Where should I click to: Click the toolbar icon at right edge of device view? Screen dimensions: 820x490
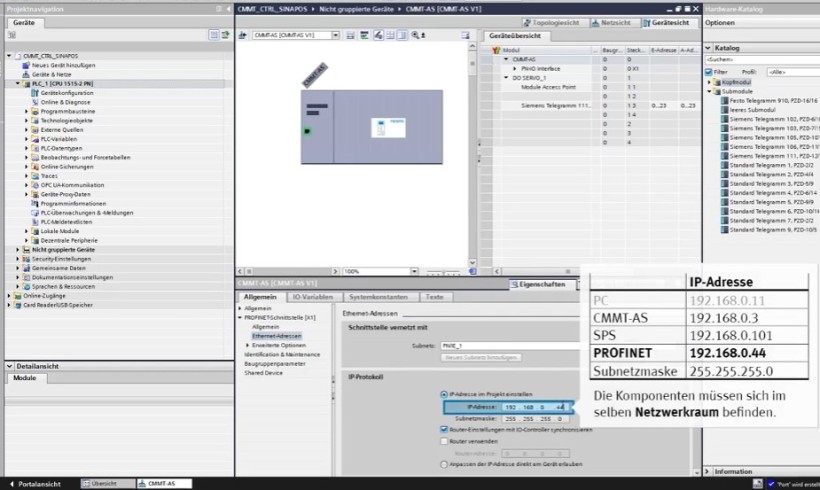tap(465, 35)
